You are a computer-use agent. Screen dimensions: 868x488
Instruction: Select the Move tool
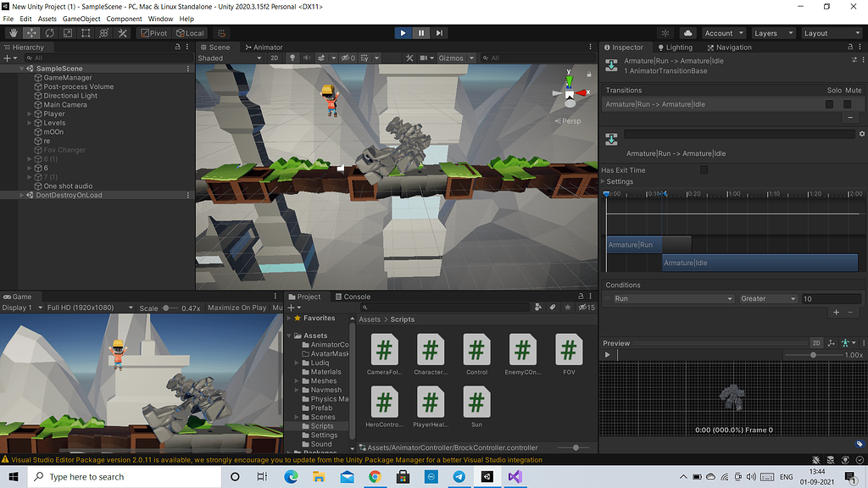30,32
